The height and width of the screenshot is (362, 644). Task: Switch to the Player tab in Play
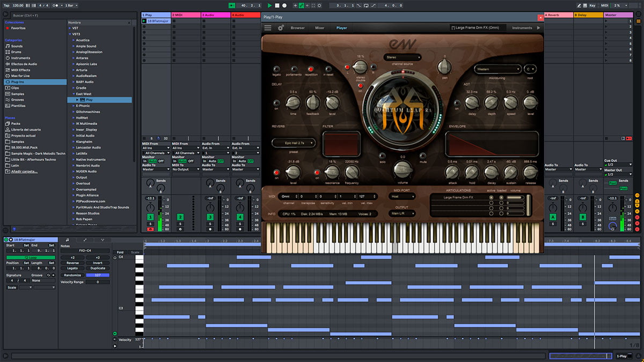point(341,28)
